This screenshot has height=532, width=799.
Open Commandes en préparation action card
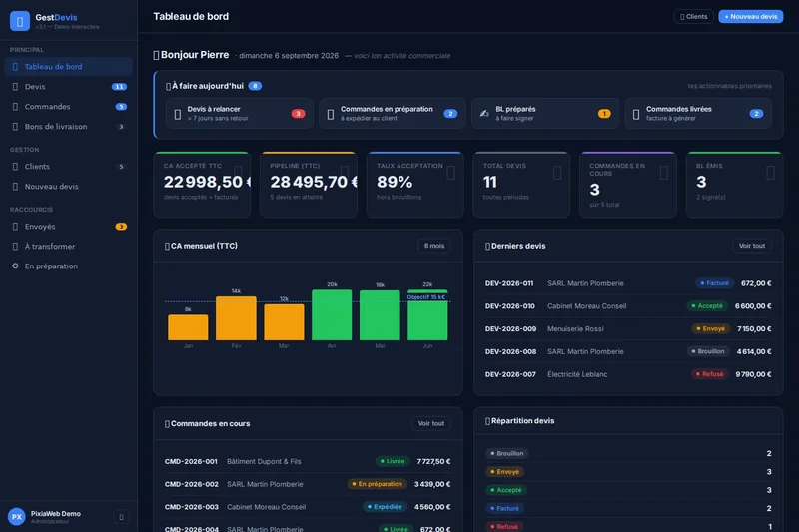tap(393, 113)
